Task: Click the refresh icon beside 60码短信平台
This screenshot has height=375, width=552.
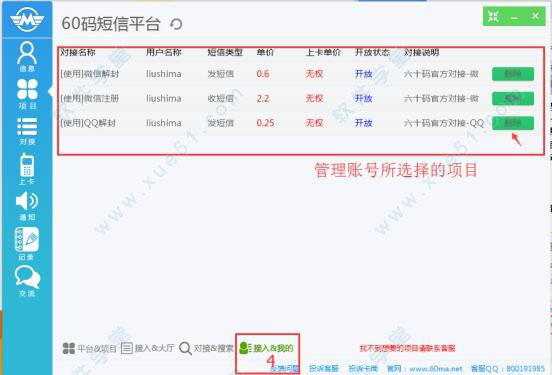Action: pos(176,24)
